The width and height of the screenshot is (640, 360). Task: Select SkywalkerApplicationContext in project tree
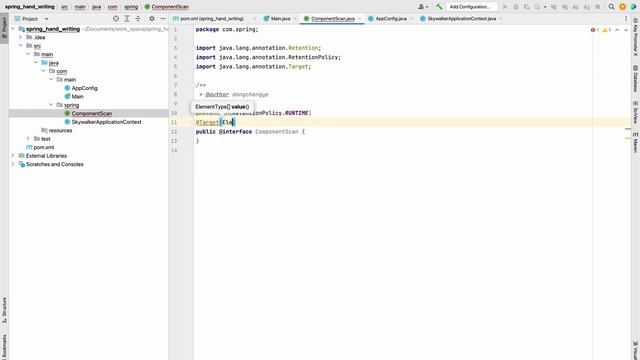click(x=107, y=122)
